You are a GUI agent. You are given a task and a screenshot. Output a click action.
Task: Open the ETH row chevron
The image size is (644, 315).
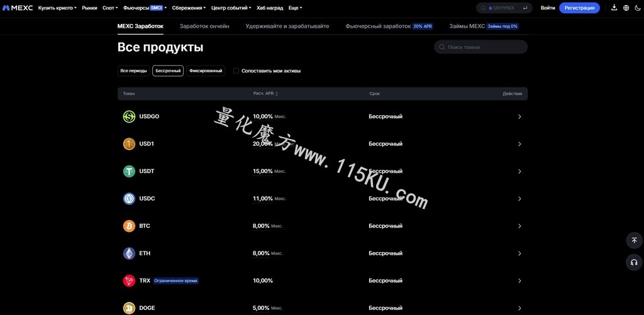coord(519,253)
